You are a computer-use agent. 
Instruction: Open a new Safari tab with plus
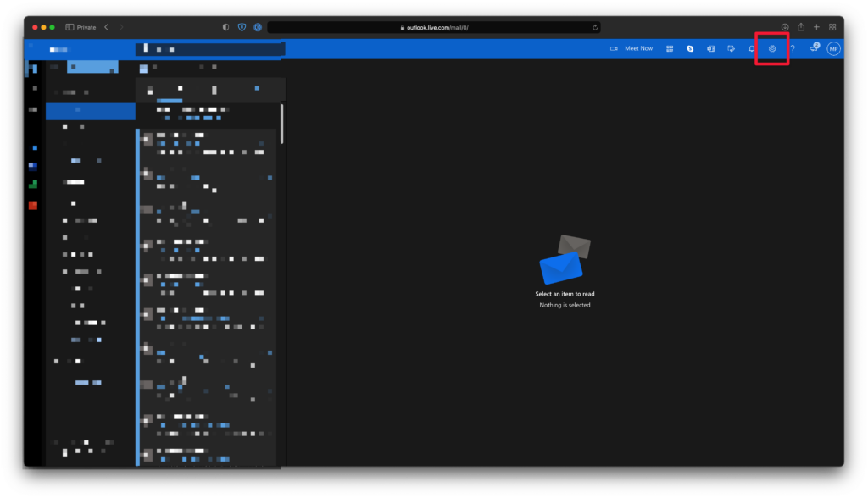(817, 27)
